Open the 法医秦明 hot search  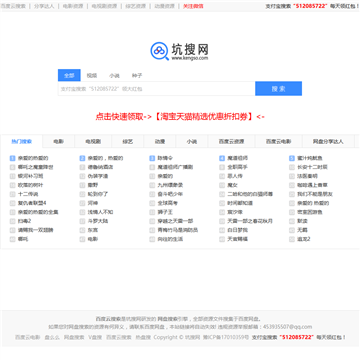307,176
